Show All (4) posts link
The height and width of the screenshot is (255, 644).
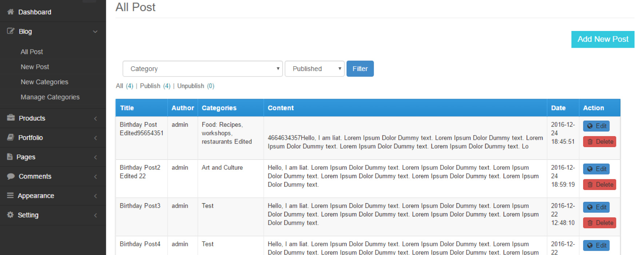124,86
